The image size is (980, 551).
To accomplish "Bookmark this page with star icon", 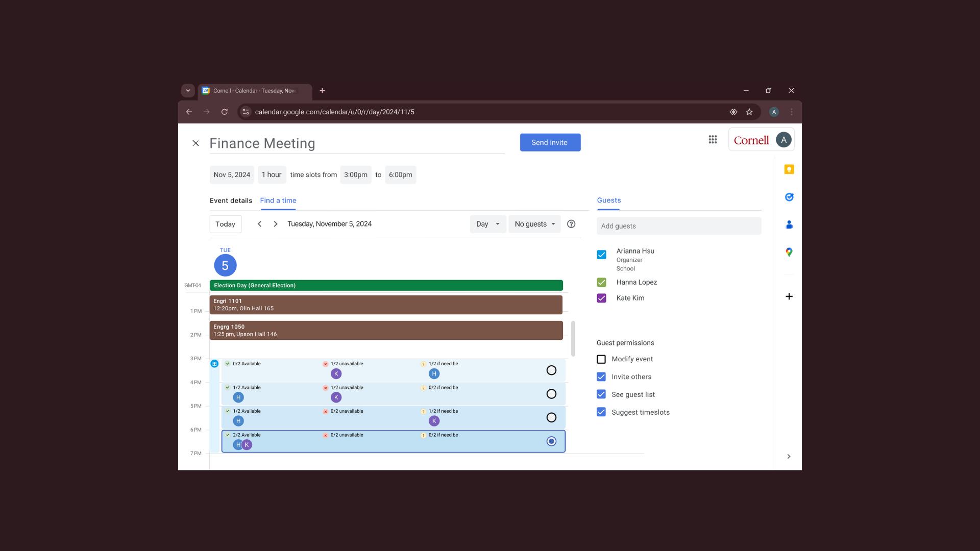I will tap(749, 112).
